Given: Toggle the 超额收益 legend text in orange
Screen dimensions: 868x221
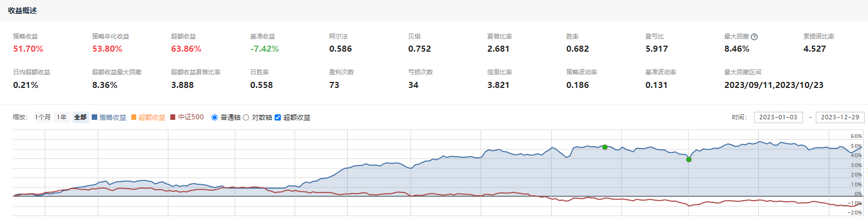Looking at the screenshot, I should pyautogui.click(x=152, y=117).
